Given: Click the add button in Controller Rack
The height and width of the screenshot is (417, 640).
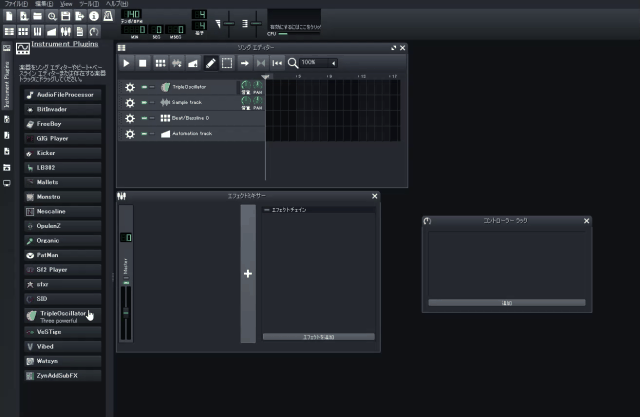Looking at the screenshot, I should click(506, 302).
